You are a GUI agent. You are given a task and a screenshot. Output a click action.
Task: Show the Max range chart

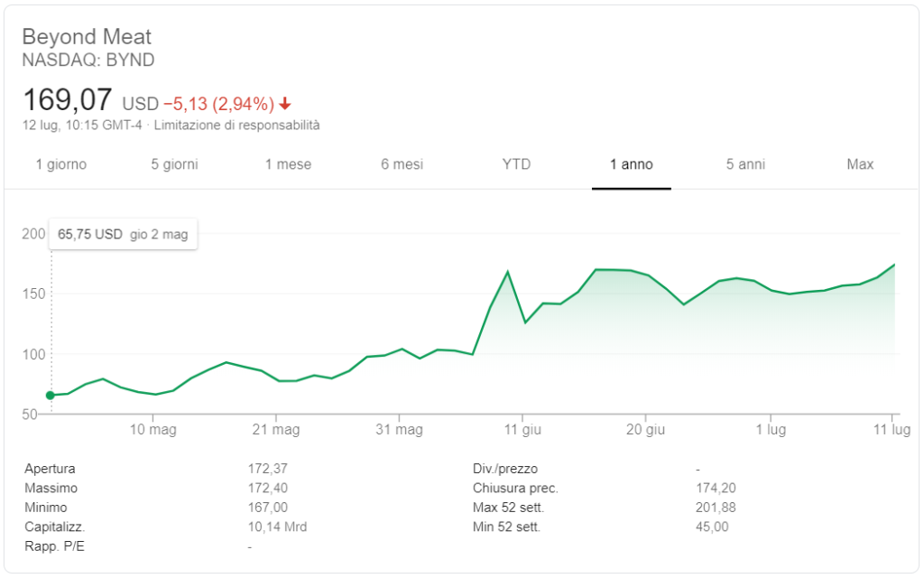pyautogui.click(x=860, y=164)
